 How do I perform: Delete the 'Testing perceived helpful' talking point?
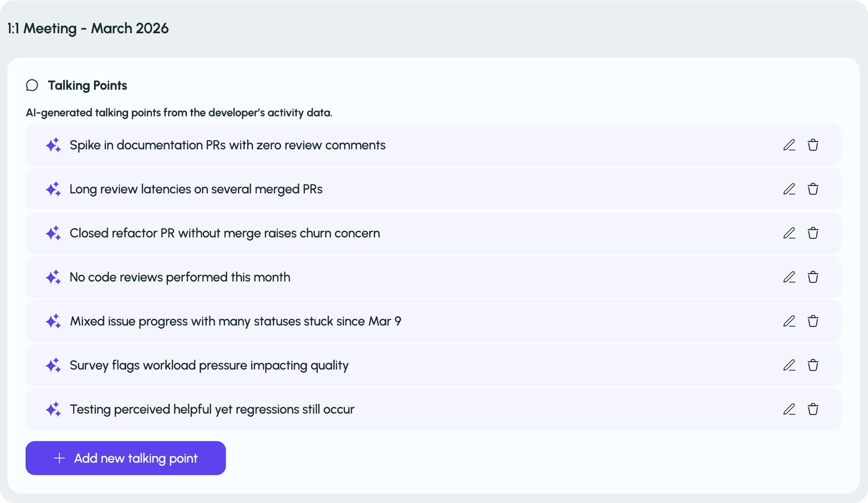813,409
